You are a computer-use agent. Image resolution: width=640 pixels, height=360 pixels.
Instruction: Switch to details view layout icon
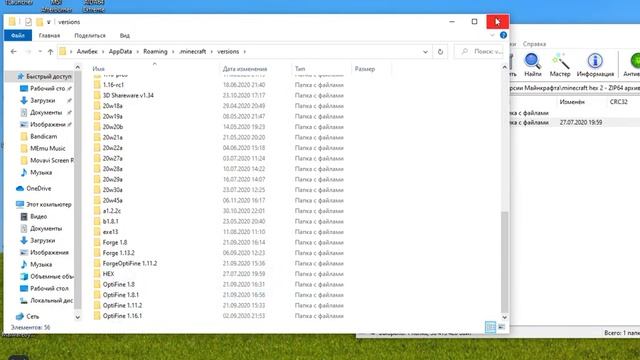click(x=490, y=327)
